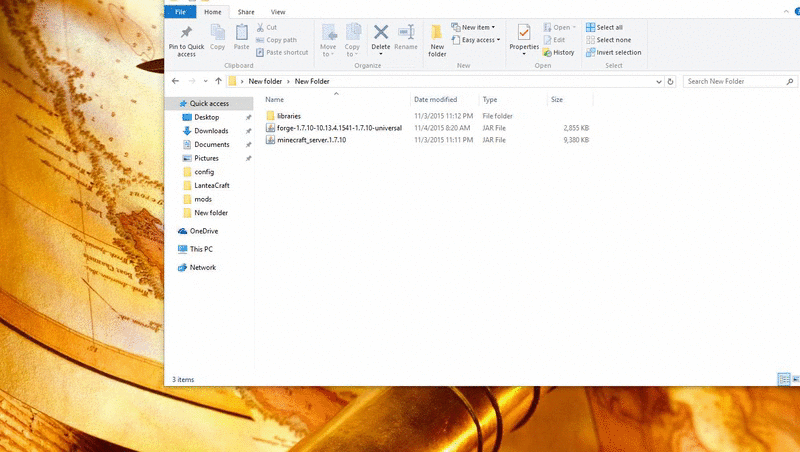800x452 pixels.
Task: Click Invert selection in ribbon
Action: 614,53
